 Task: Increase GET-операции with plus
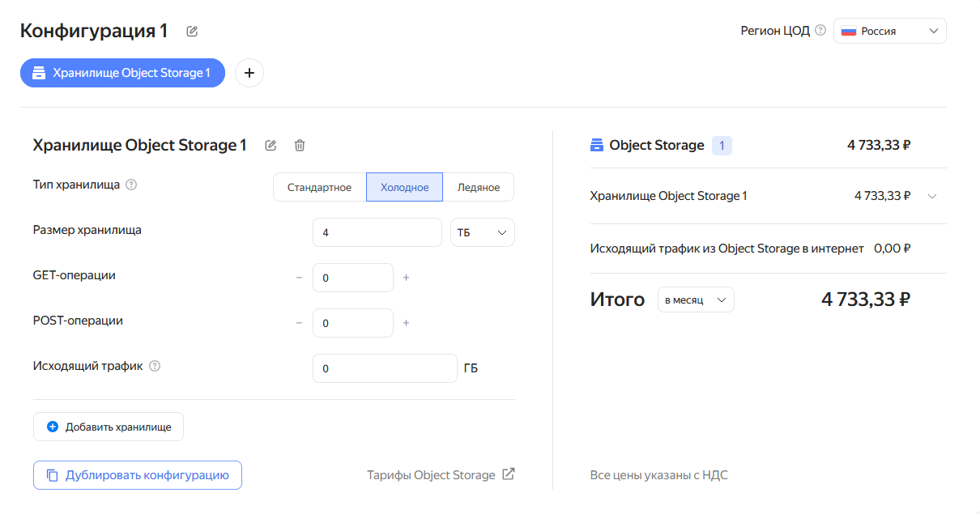point(406,278)
